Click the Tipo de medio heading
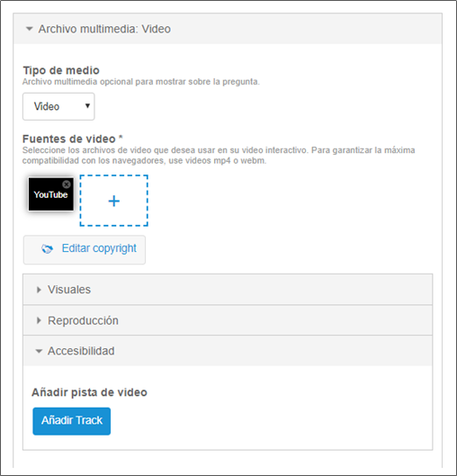The height and width of the screenshot is (476, 457). click(x=61, y=70)
